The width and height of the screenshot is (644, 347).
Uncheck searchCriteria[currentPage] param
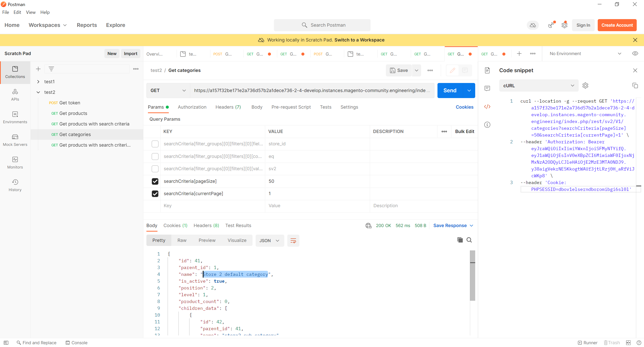click(x=155, y=194)
